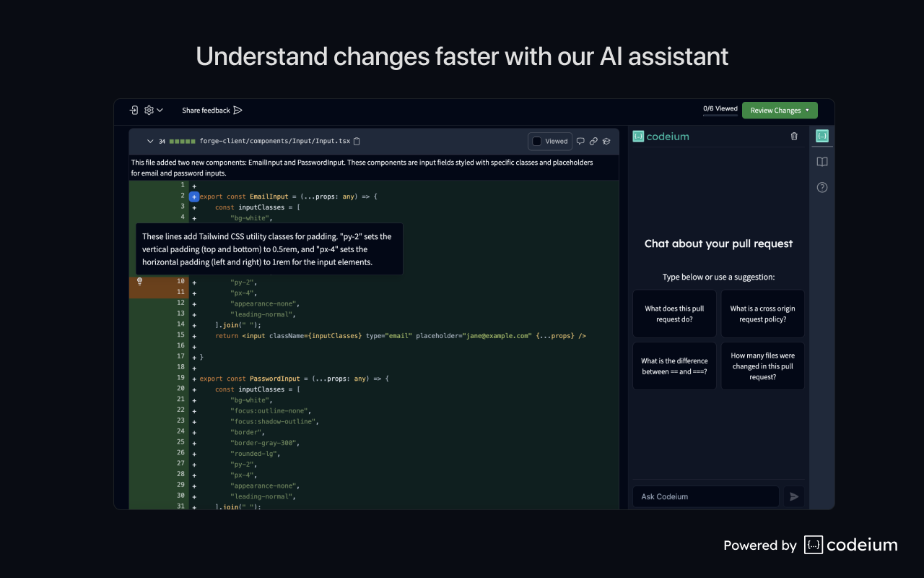Image resolution: width=924 pixels, height=578 pixels.
Task: Open the help question mark sidebar icon
Action: click(821, 188)
